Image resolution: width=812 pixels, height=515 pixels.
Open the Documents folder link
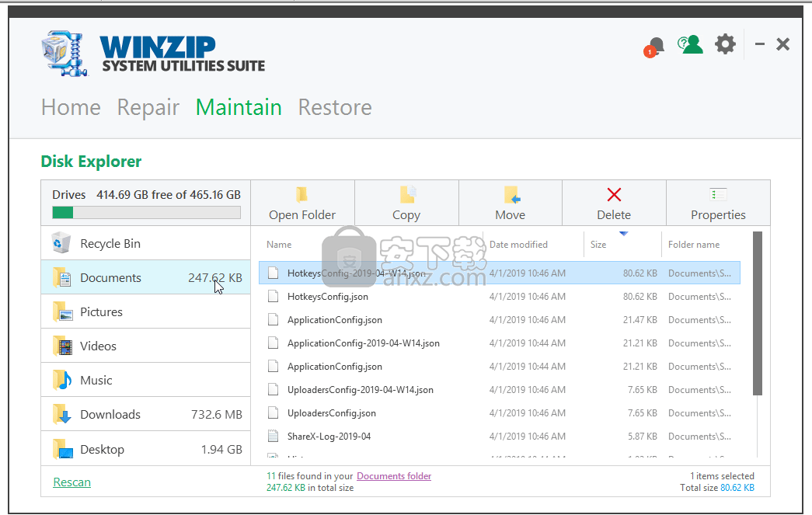[394, 475]
